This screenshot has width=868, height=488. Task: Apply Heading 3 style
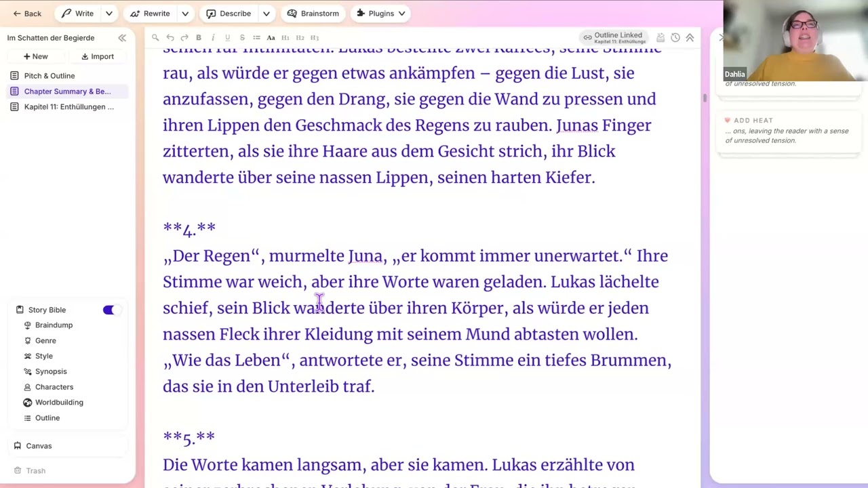click(314, 38)
